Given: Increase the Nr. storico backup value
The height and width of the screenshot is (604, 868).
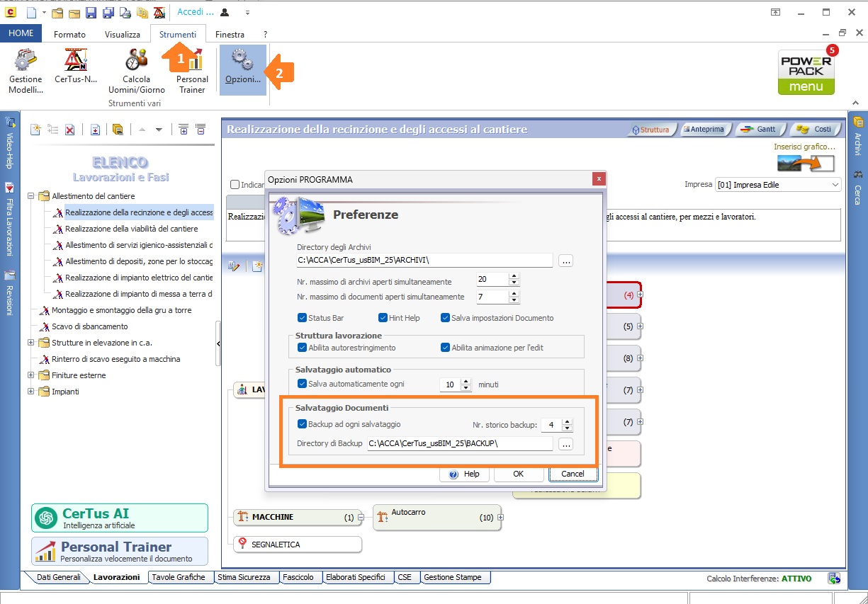Looking at the screenshot, I should click(567, 421).
